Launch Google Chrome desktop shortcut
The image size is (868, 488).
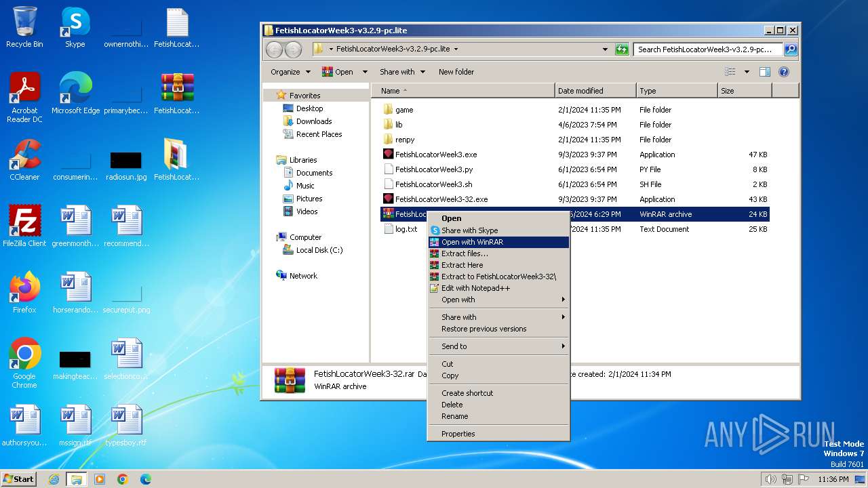coord(24,363)
